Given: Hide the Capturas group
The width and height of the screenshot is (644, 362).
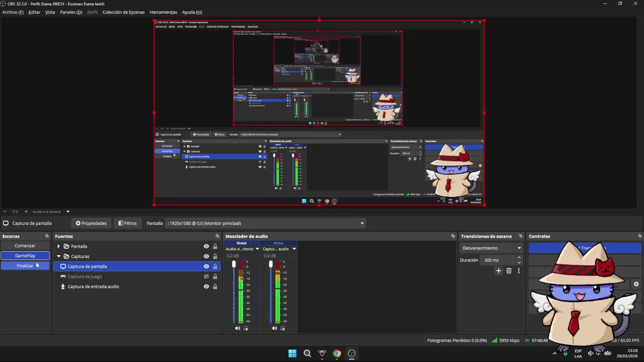Looking at the screenshot, I should tap(206, 256).
